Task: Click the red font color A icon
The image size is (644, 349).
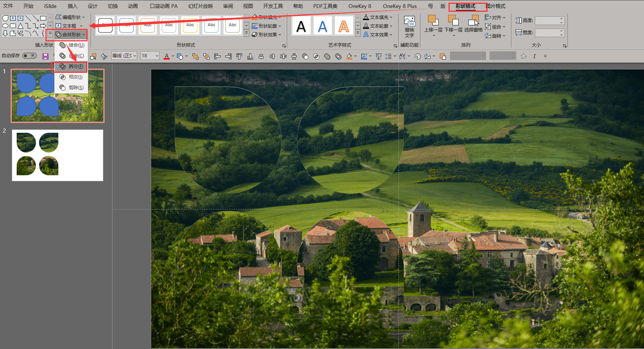Action: click(x=167, y=57)
